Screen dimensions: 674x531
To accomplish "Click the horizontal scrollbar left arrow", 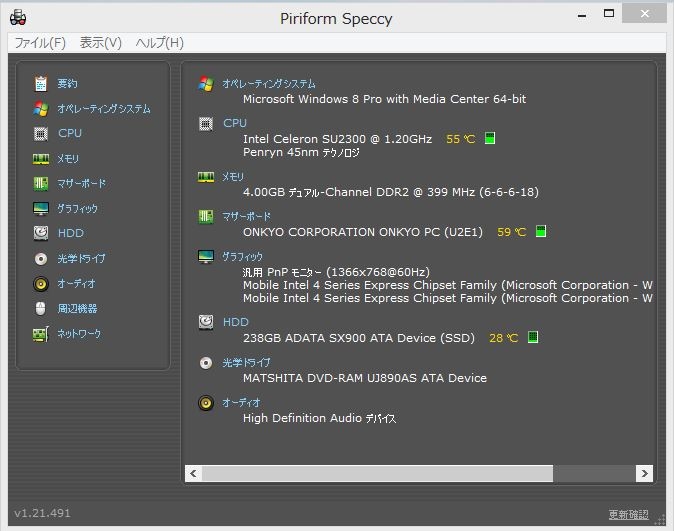I will [194, 473].
